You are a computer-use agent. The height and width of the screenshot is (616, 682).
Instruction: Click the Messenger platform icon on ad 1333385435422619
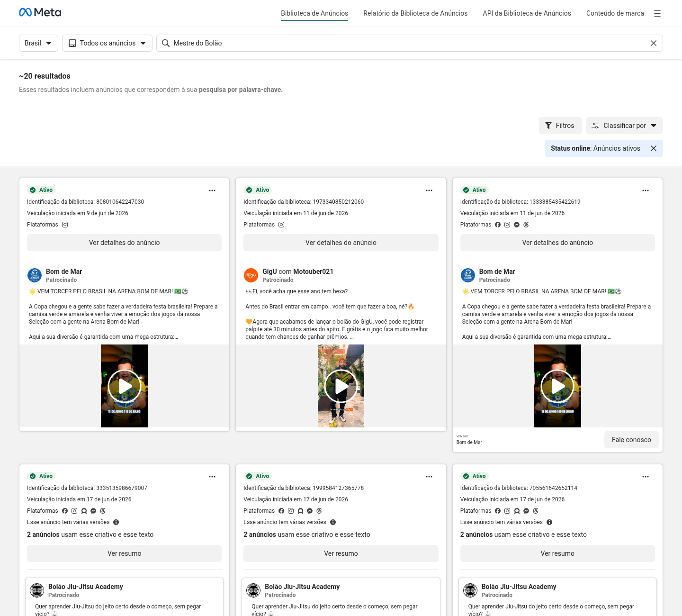[517, 225]
